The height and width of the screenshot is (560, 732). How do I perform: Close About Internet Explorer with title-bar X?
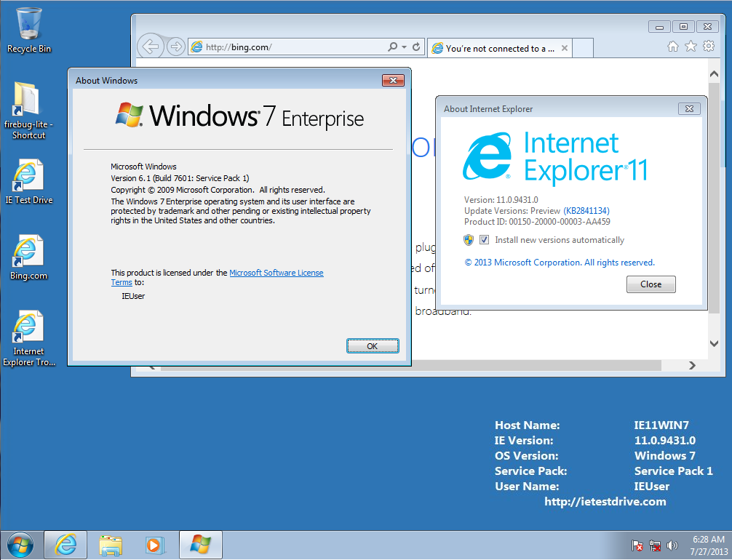(x=689, y=109)
